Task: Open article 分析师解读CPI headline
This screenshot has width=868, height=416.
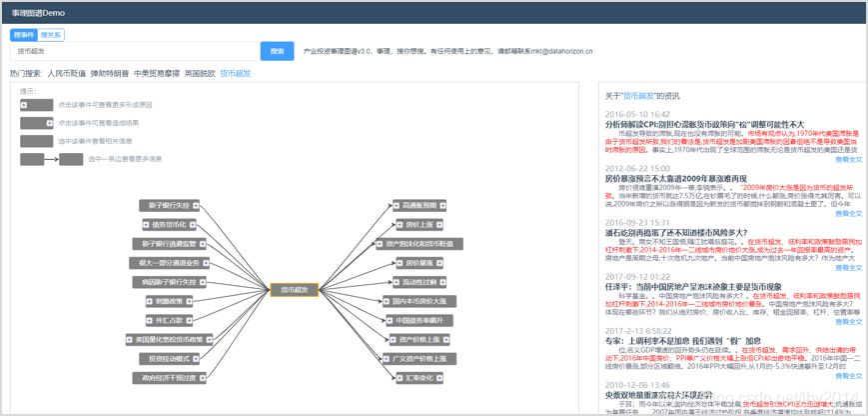Action: (705, 125)
